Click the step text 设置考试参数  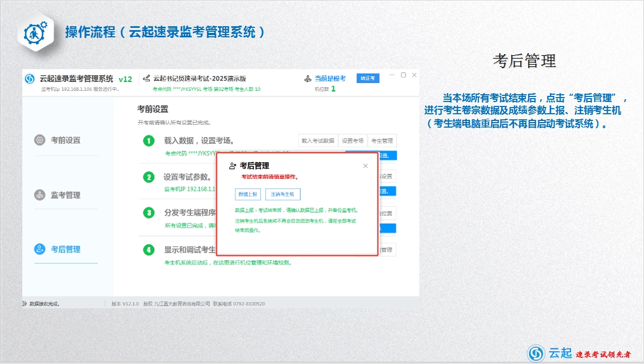pyautogui.click(x=187, y=177)
